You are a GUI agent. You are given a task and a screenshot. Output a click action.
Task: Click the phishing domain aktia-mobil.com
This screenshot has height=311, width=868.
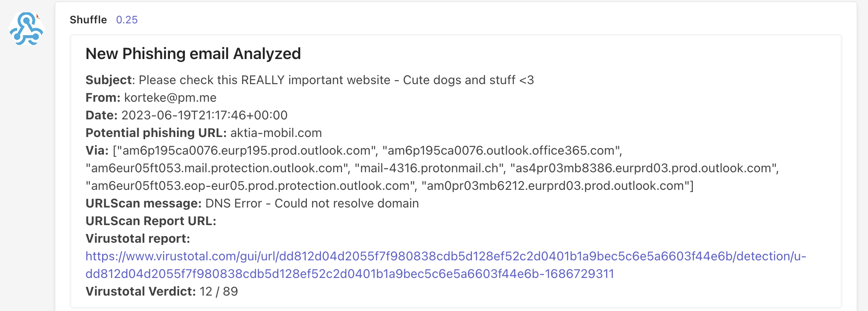tap(276, 133)
